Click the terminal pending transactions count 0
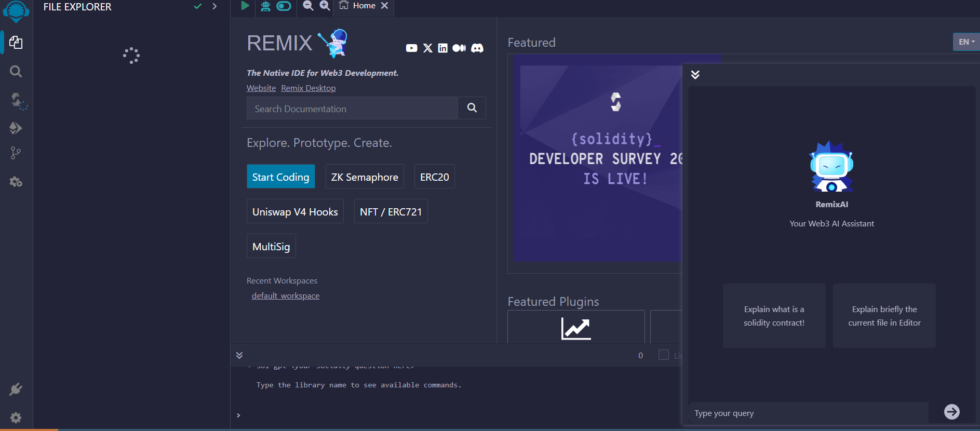 pos(640,355)
